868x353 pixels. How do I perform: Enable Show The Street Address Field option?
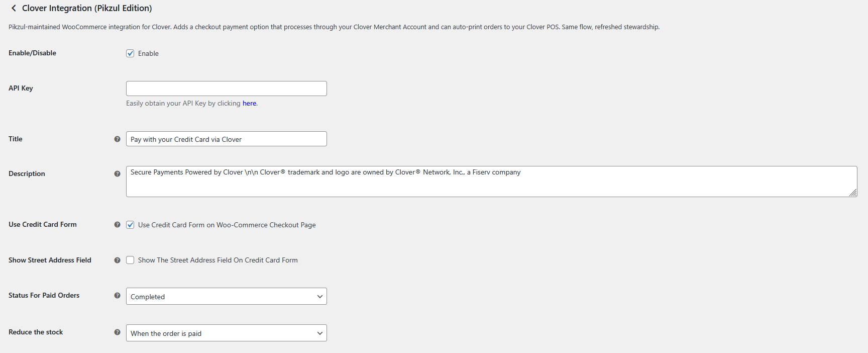[x=130, y=260]
